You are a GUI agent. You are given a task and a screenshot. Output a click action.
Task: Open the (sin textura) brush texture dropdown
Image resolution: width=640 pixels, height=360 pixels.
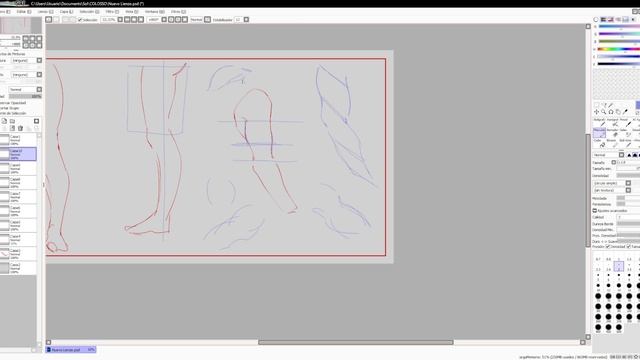pos(629,190)
